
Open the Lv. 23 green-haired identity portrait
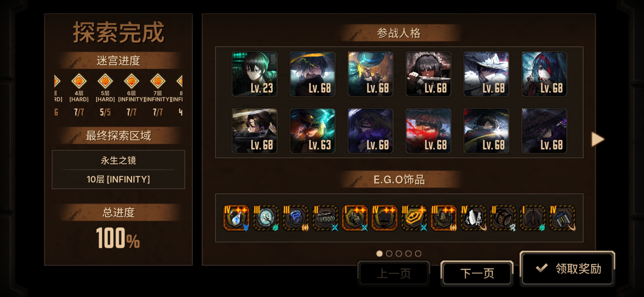[x=255, y=74]
